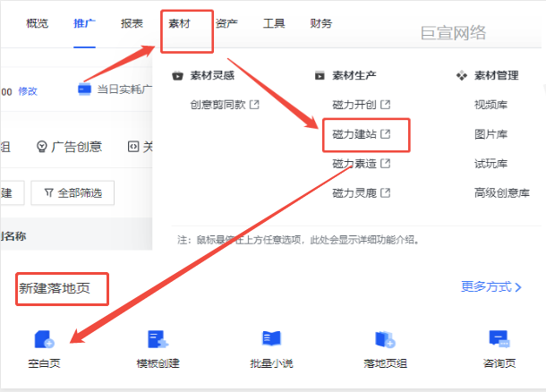Open 磁力素造 menu entry
Viewport: 546px width, 392px height.
tap(354, 163)
